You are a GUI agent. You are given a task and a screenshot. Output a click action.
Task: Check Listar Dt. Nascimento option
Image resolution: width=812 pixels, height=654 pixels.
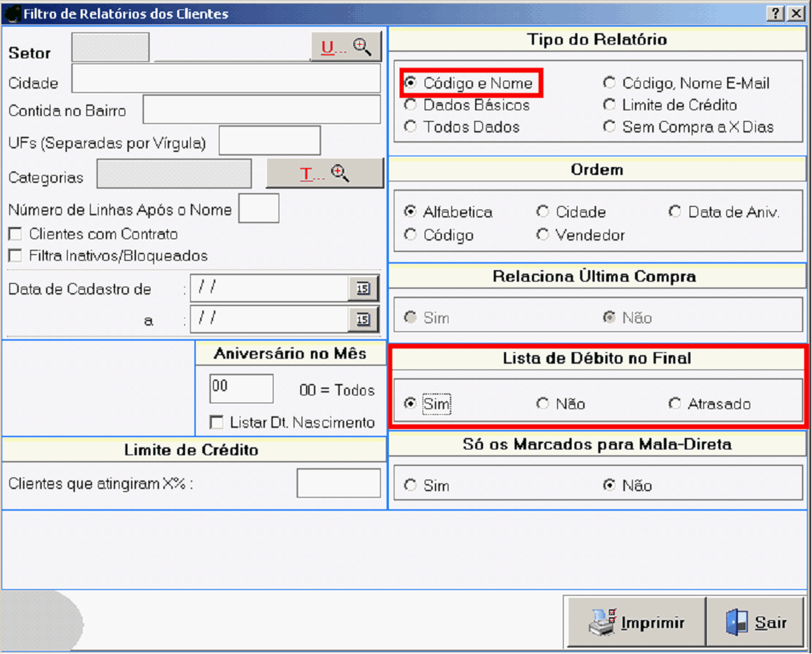[216, 422]
